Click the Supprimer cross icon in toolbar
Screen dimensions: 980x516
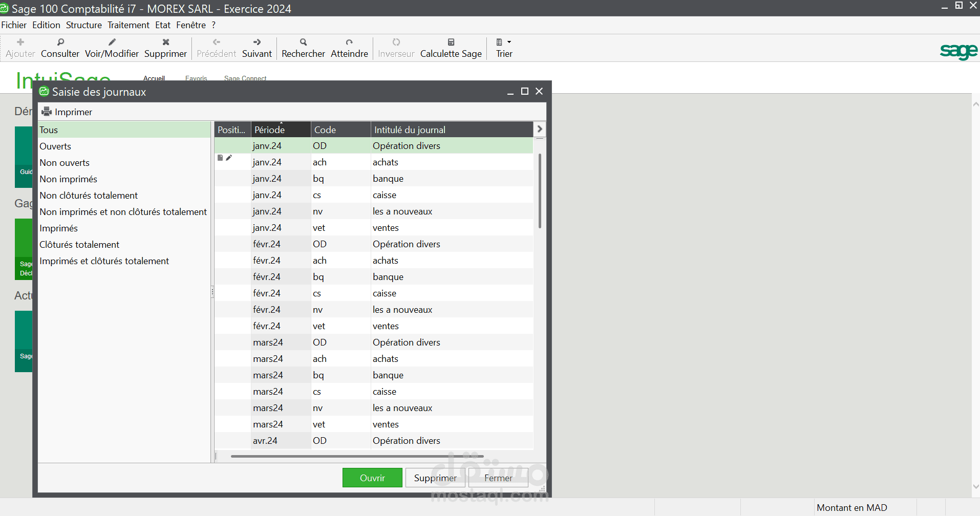click(x=166, y=42)
